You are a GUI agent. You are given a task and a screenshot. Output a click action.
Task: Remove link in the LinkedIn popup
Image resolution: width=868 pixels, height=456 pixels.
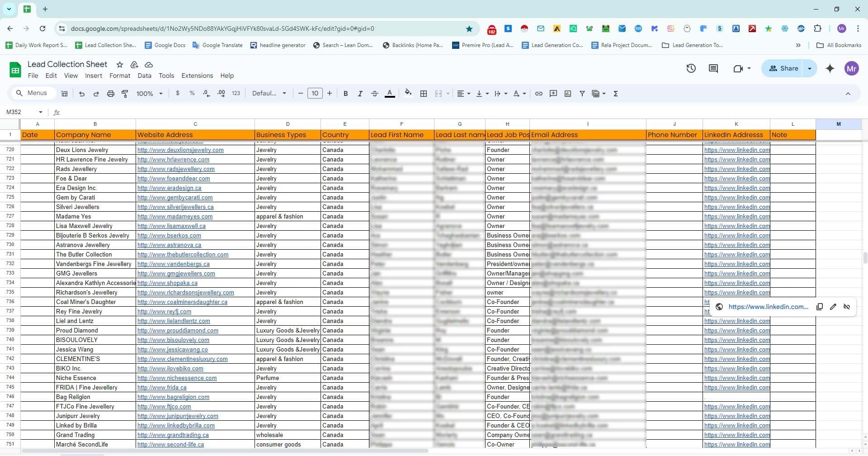(847, 307)
